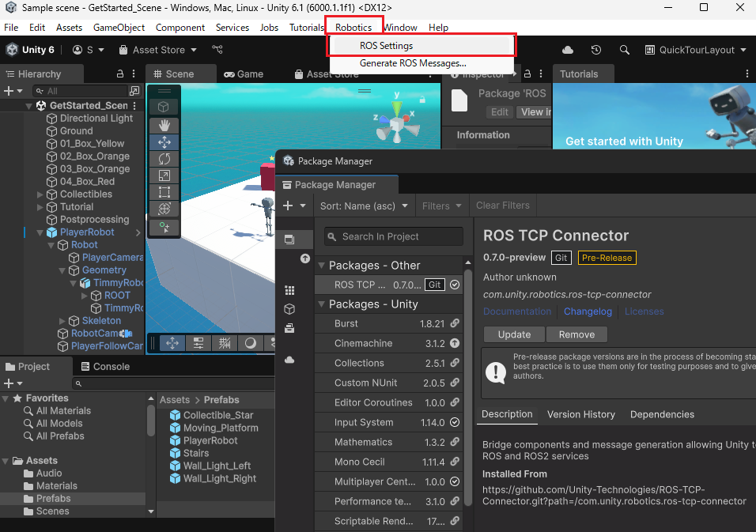Click the Search In Project field
Image resolution: width=756 pixels, height=532 pixels.
393,236
